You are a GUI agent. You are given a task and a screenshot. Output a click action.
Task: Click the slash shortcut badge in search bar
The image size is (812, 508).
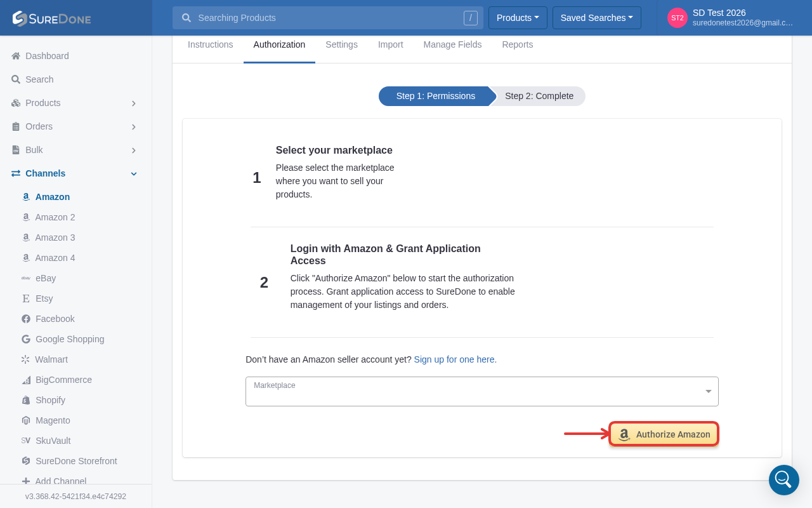[x=470, y=18]
